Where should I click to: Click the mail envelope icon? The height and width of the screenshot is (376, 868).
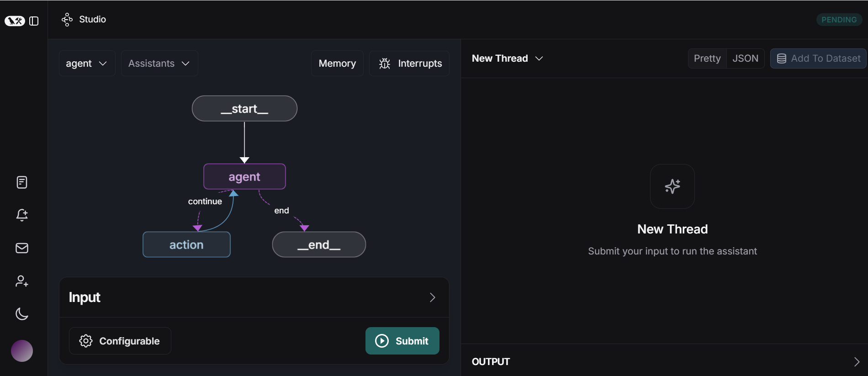coord(22,248)
